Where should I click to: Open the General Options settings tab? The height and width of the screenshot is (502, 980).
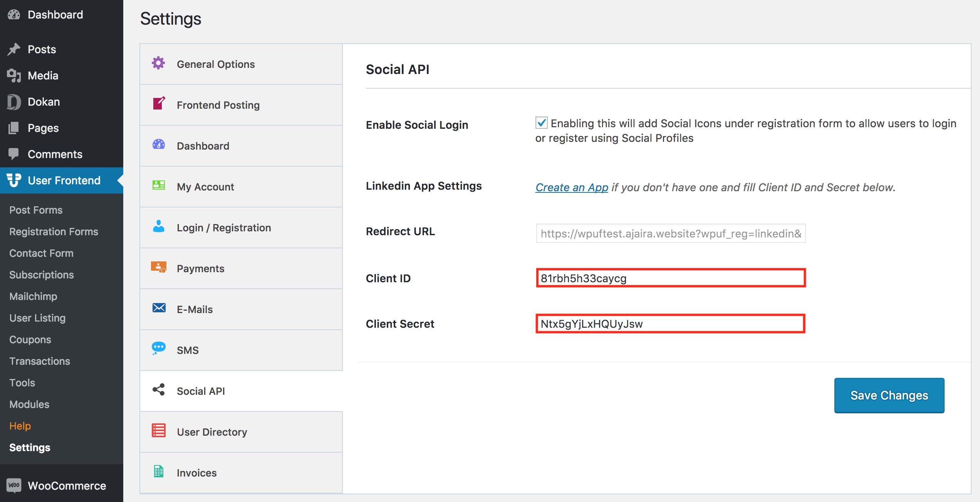click(x=241, y=64)
